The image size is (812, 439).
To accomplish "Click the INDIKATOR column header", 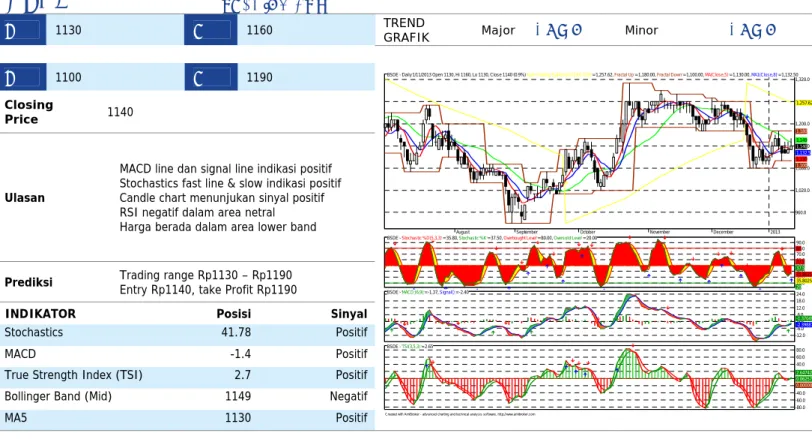I will pos(40,314).
